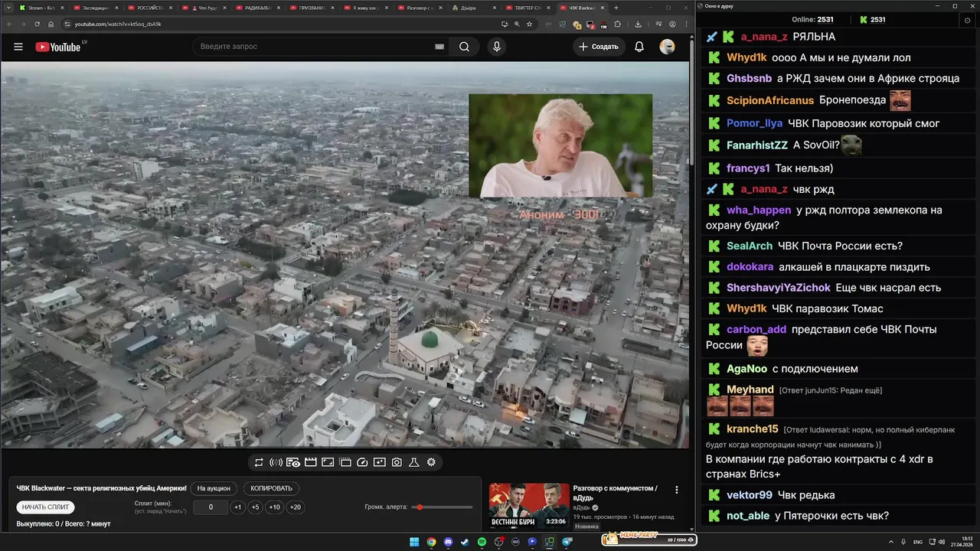The height and width of the screenshot is (551, 980).
Task: Click username Pomor_Ilya in chat
Action: click(755, 123)
